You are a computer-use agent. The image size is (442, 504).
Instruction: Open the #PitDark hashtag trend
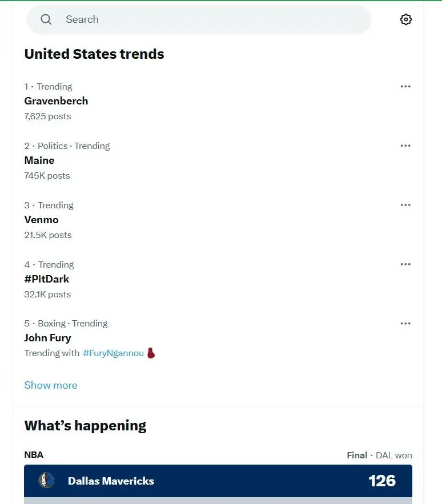tap(47, 279)
